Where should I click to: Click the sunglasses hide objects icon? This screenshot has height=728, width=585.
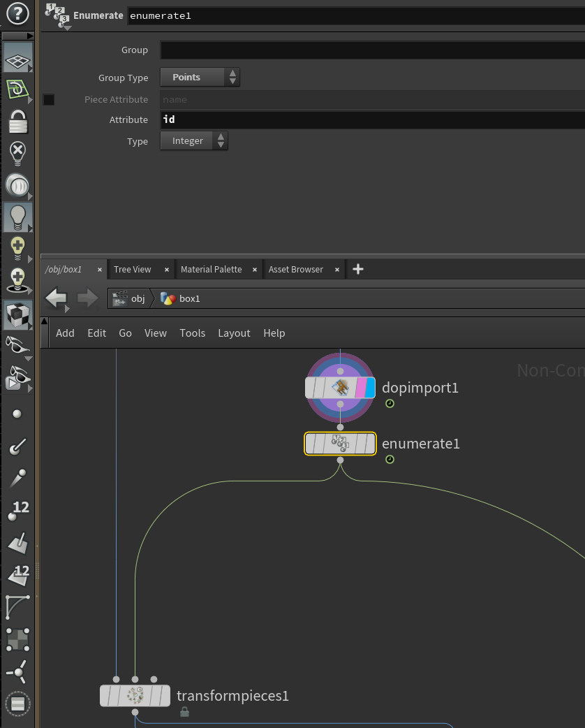[17, 345]
